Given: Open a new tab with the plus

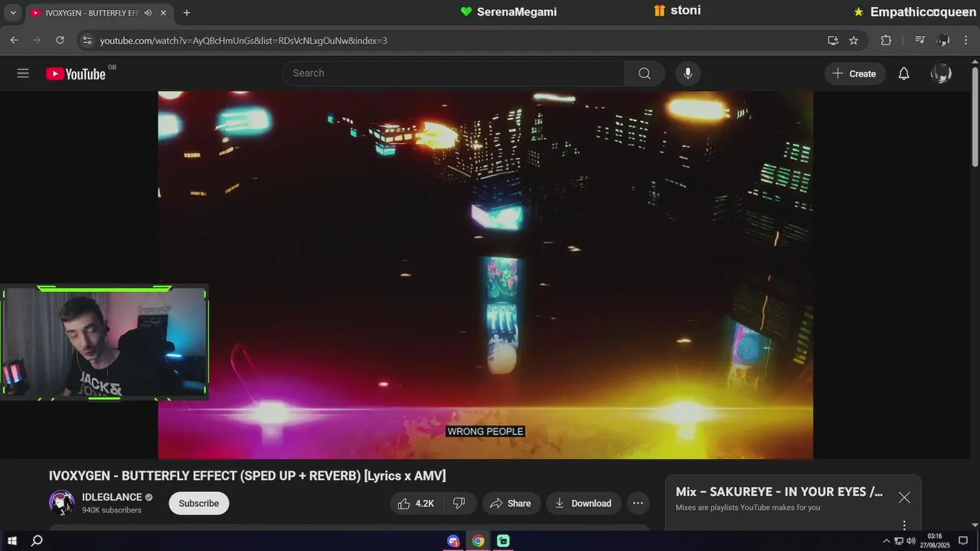Looking at the screenshot, I should [x=186, y=13].
